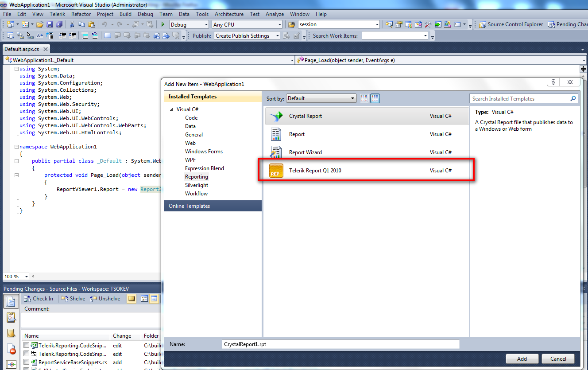Select the Windows Forms category in tree
This screenshot has height=370, width=588.
[x=204, y=152]
